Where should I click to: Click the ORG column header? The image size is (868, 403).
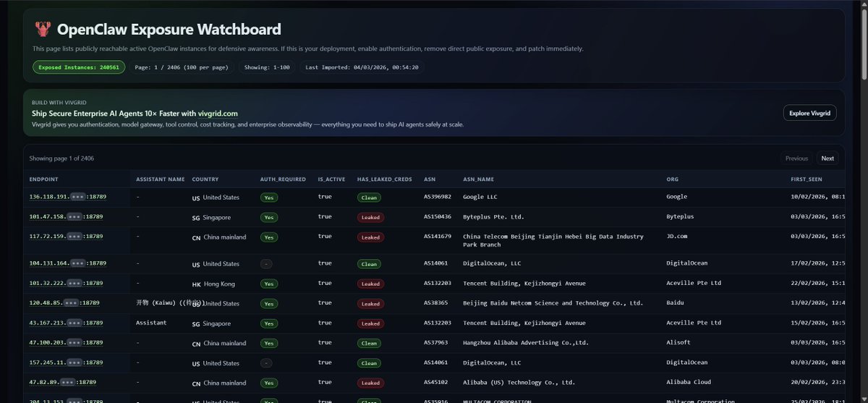click(x=673, y=179)
